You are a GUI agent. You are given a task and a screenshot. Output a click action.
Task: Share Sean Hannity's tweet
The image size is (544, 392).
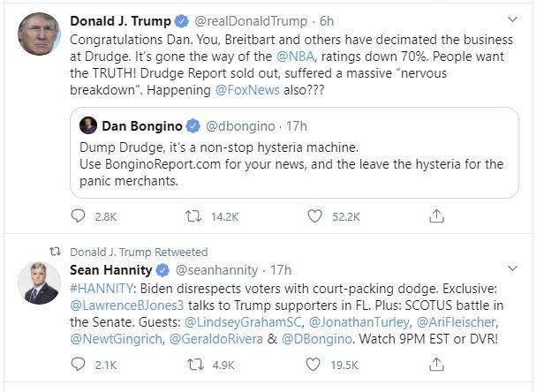tap(436, 365)
